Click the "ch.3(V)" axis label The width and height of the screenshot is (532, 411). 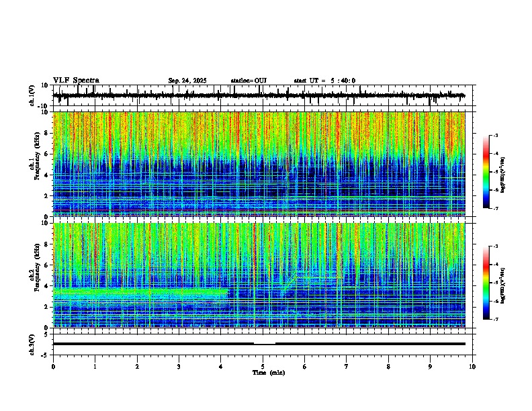click(32, 345)
